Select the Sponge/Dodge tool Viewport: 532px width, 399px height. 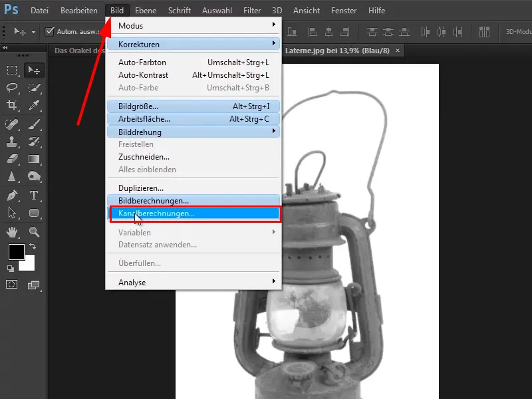pyautogui.click(x=34, y=176)
